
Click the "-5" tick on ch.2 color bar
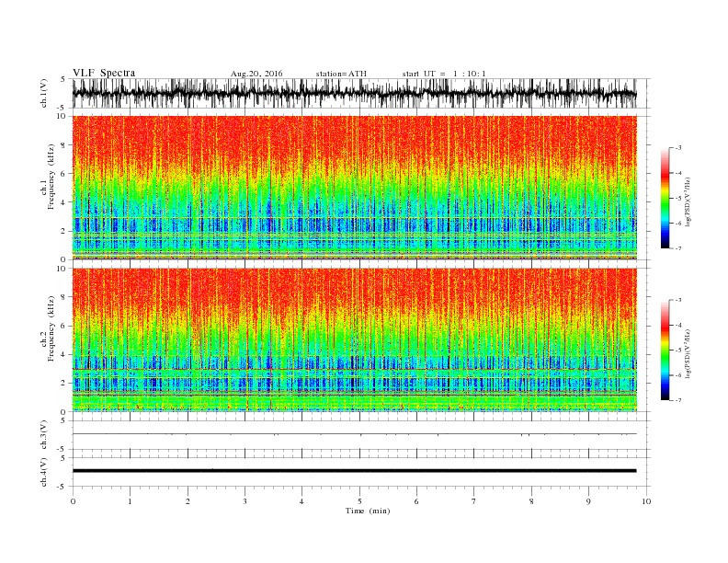(678, 350)
